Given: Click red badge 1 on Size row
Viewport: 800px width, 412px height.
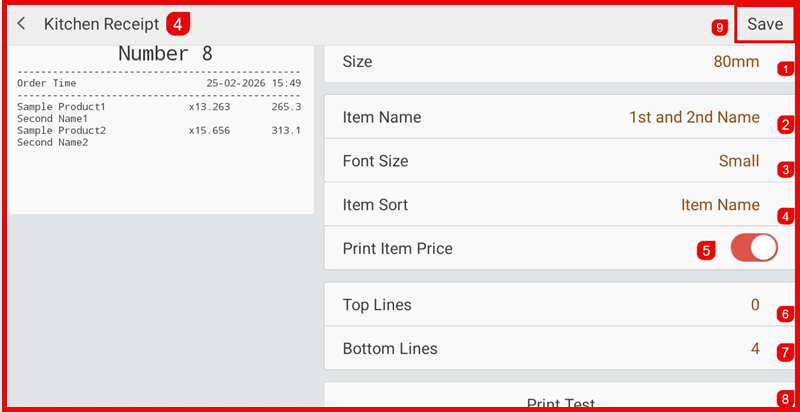Looking at the screenshot, I should (x=786, y=69).
